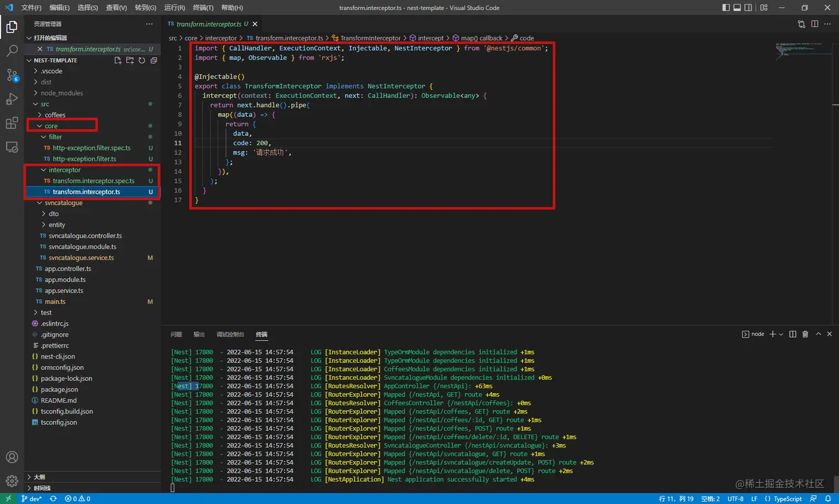Close the transform.interceptor.ts editor tab

click(x=255, y=24)
